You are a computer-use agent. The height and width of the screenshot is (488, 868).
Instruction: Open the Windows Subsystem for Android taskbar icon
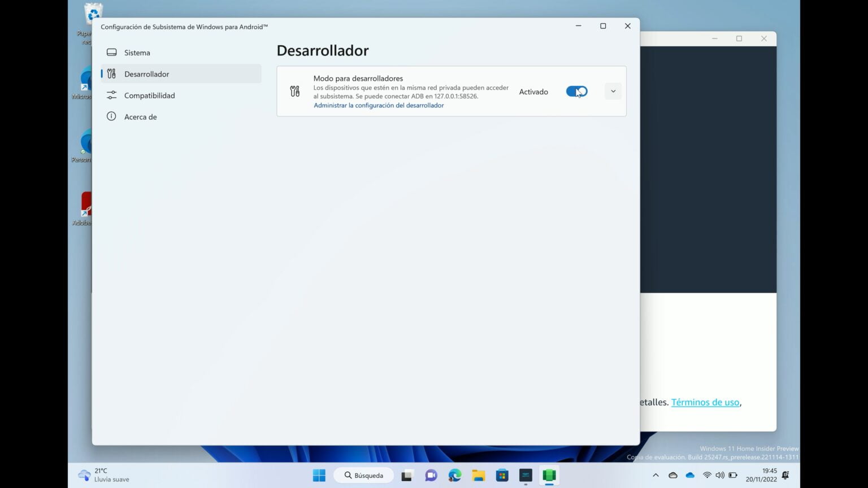click(x=549, y=475)
